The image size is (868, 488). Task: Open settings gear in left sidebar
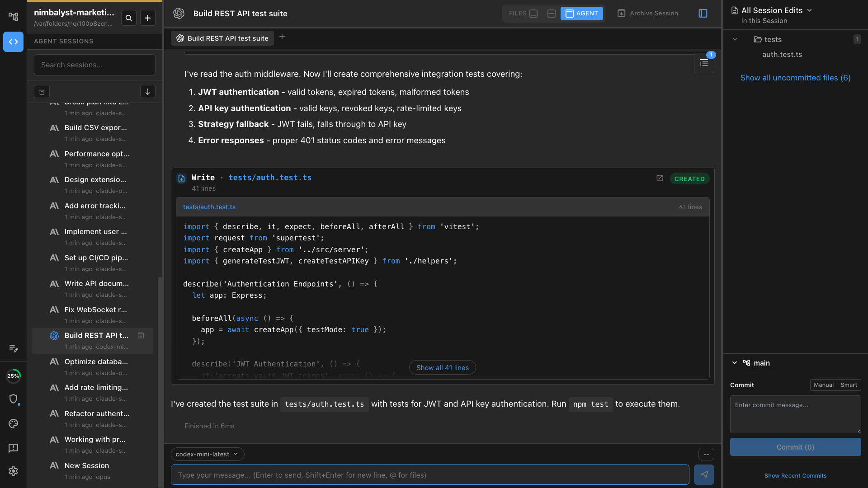coord(13,471)
